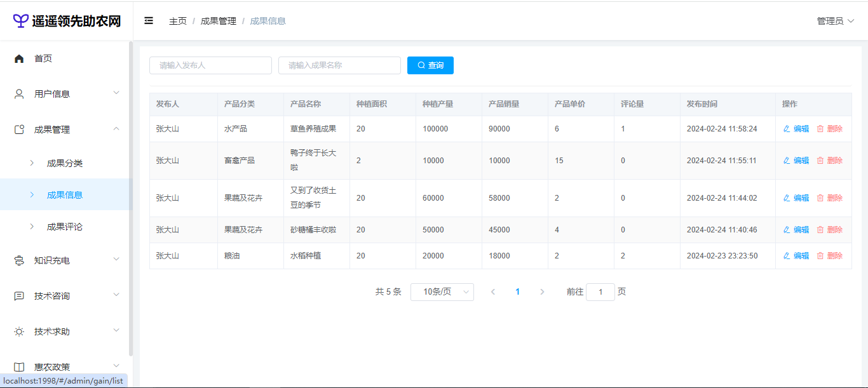The width and height of the screenshot is (868, 388).
Task: Click the 成果管理 sidebar icon
Action: (x=19, y=130)
